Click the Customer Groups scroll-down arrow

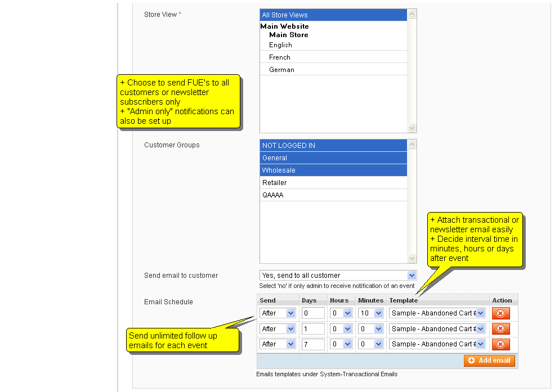click(x=412, y=258)
